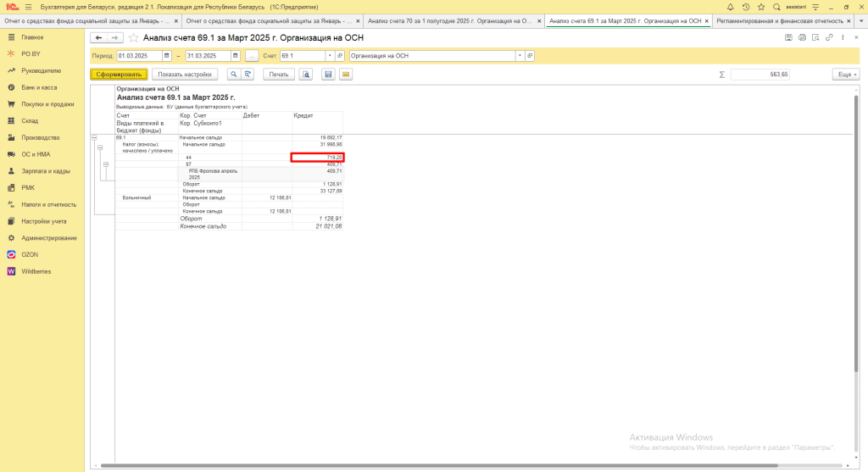Image resolution: width=868 pixels, height=472 pixels.
Task: Click the find magnifier in report toolbar
Action: click(234, 75)
